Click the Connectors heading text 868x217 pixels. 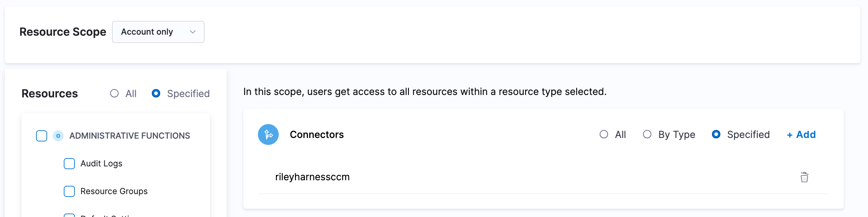[316, 134]
